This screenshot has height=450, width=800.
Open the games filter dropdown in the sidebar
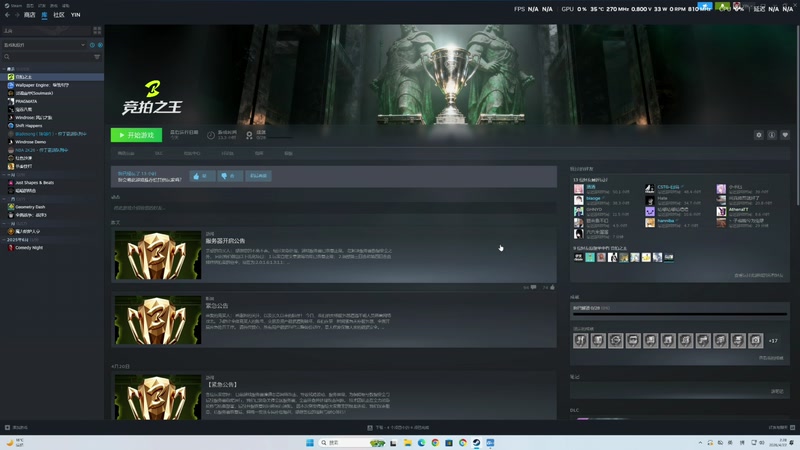pyautogui.click(x=44, y=45)
